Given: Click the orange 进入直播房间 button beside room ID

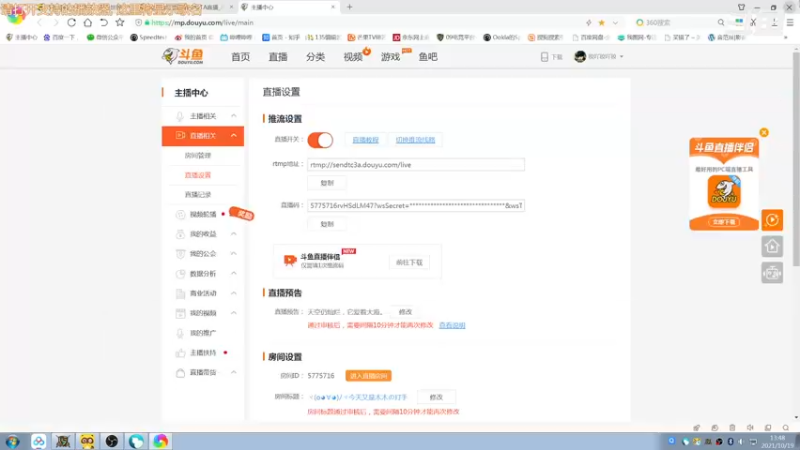Looking at the screenshot, I should [x=368, y=376].
